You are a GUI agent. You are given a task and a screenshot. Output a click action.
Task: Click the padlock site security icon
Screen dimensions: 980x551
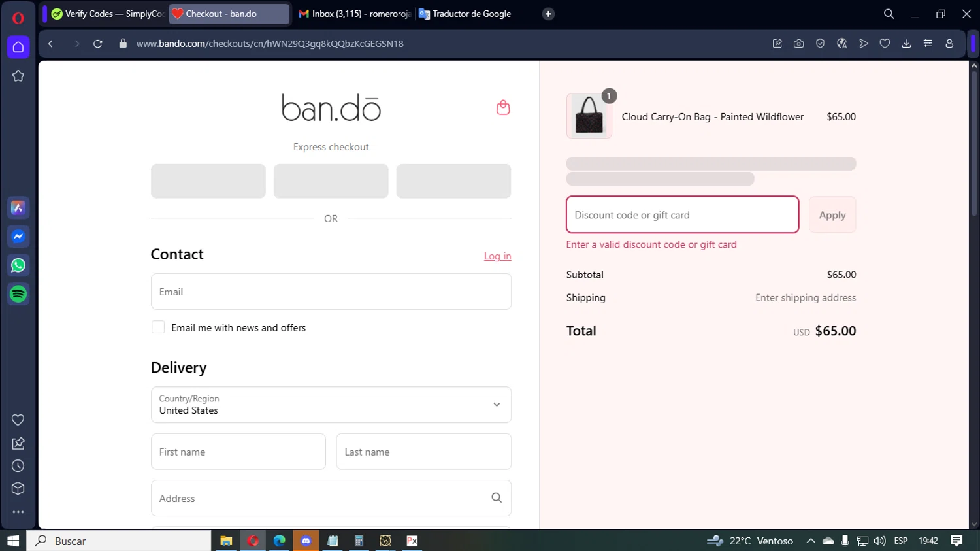click(x=123, y=44)
